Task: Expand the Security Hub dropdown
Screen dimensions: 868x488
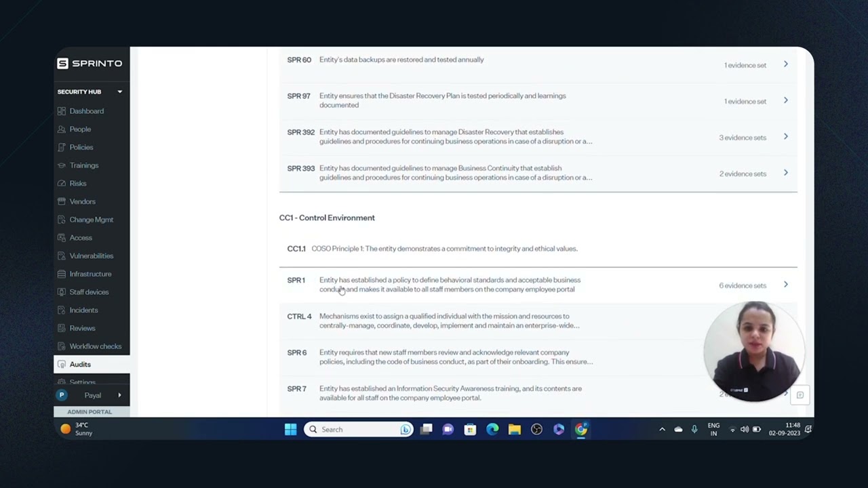Action: pyautogui.click(x=120, y=91)
